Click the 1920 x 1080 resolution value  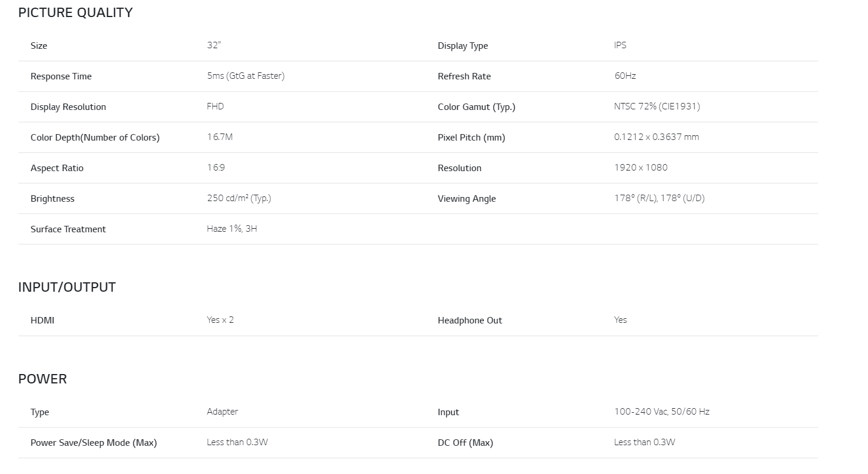click(x=641, y=168)
